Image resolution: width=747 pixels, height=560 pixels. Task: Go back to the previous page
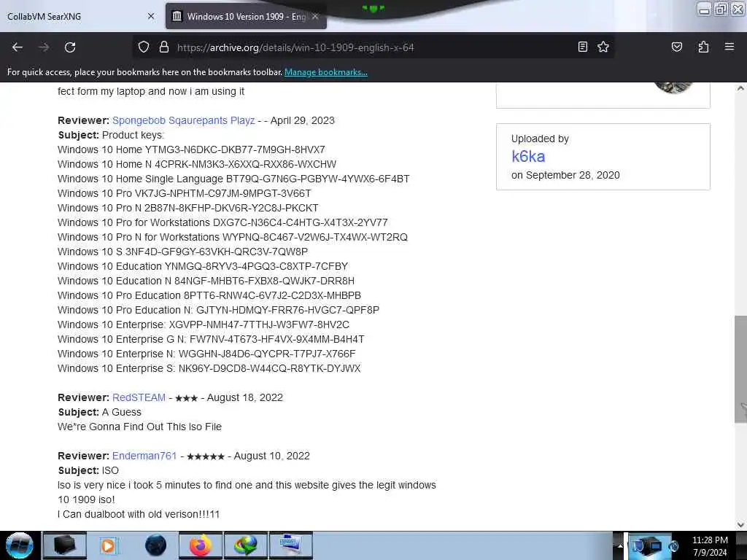pos(18,47)
